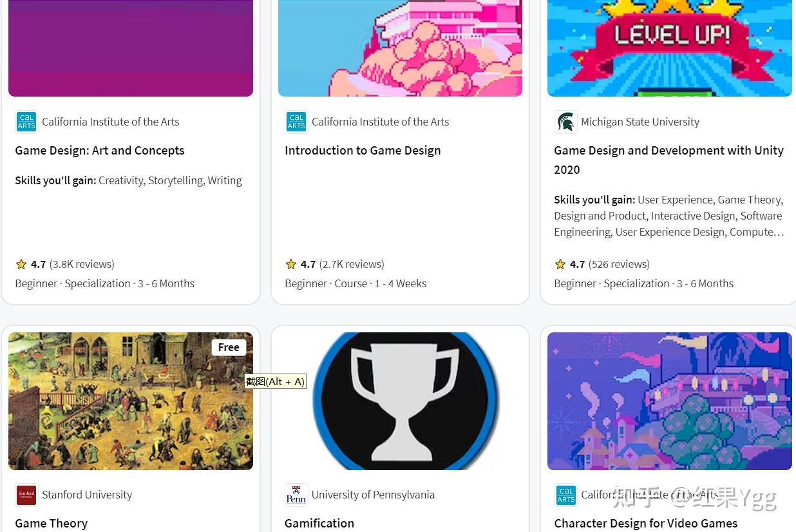796x532 pixels.
Task: Click the Penn university logo icon
Action: (x=296, y=495)
